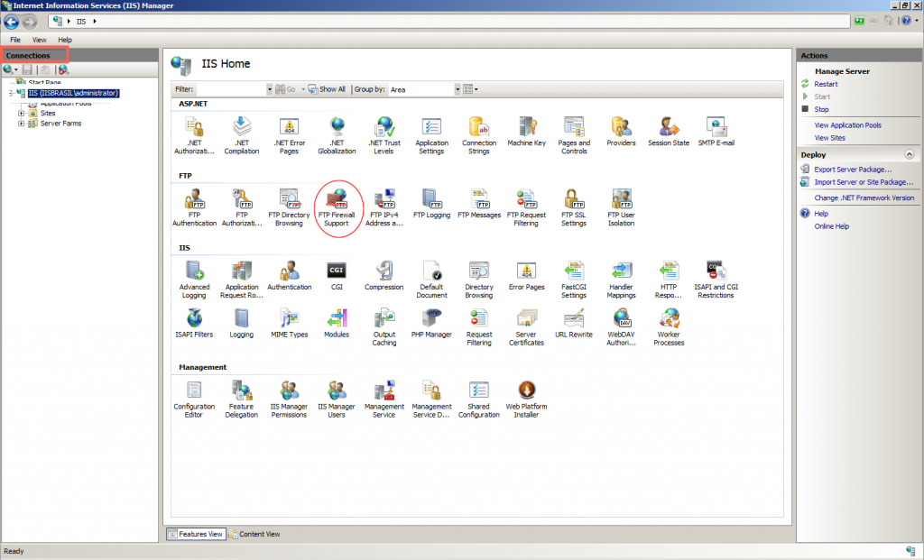This screenshot has width=924, height=560.
Task: Open the Filter field dropdown arrow
Action: (269, 89)
